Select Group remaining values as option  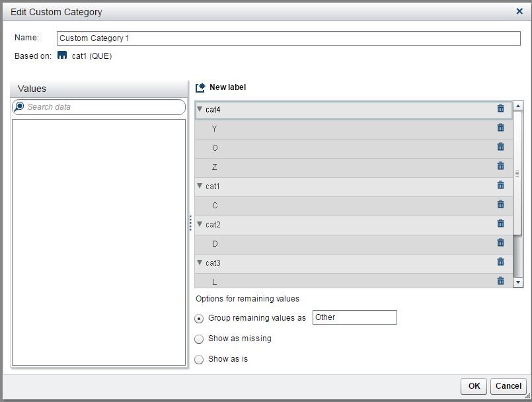[x=200, y=319]
